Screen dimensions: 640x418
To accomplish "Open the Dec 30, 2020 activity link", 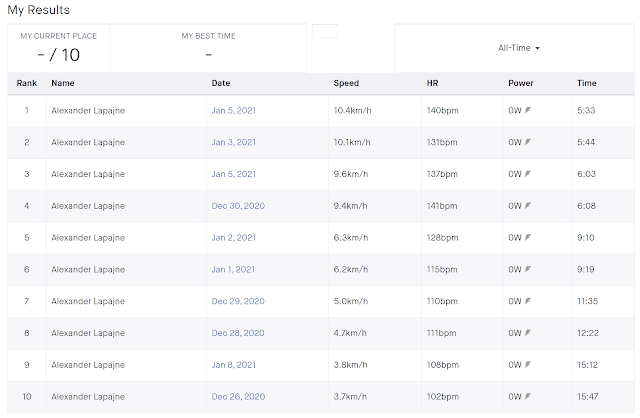I will [x=237, y=206].
